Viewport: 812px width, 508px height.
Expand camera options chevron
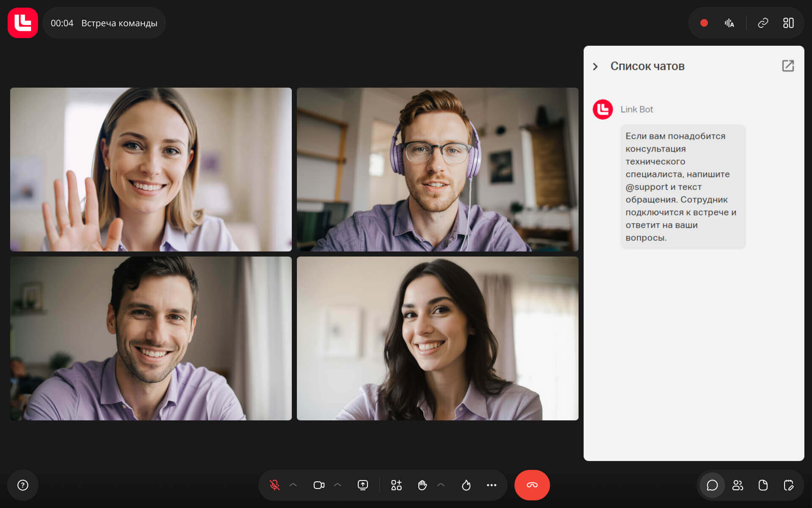coord(337,485)
